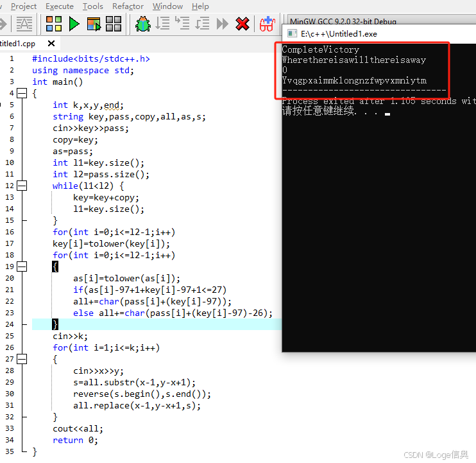Click the E:\c++\Untitled1.exe console title bar
This screenshot has height=463, width=476.
[x=379, y=33]
